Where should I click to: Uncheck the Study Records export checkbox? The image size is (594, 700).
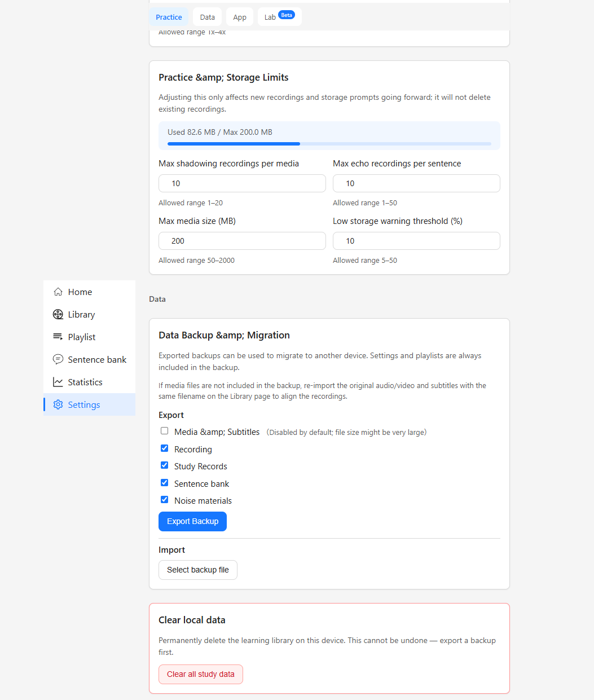tap(164, 465)
